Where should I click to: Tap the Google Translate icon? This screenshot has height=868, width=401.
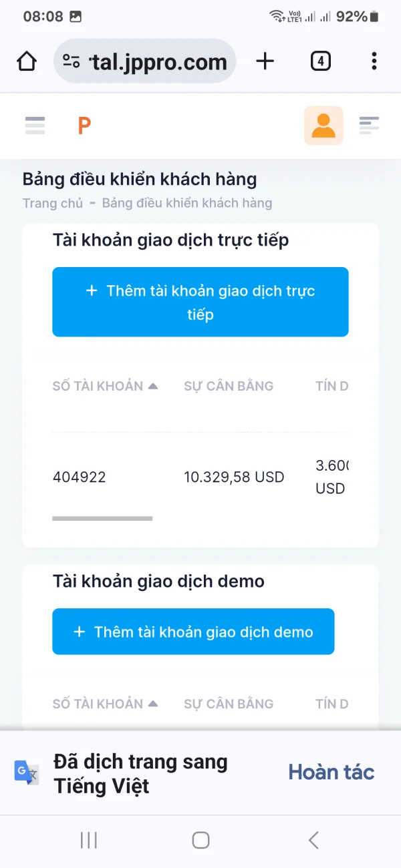click(x=27, y=773)
